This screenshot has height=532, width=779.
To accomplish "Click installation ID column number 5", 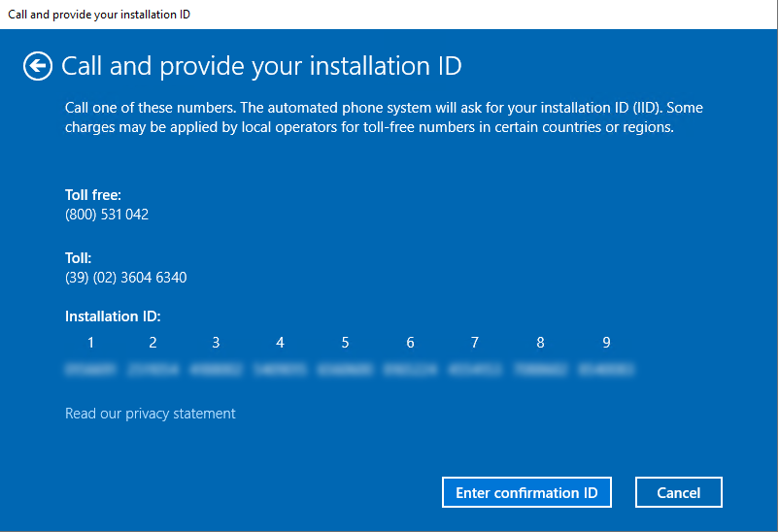I will (x=345, y=343).
